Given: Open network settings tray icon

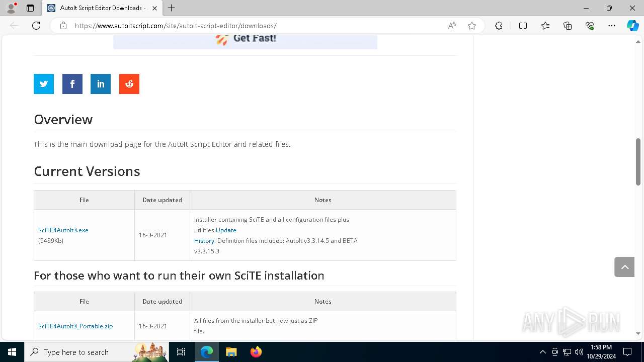Looking at the screenshot, I should coord(567,352).
